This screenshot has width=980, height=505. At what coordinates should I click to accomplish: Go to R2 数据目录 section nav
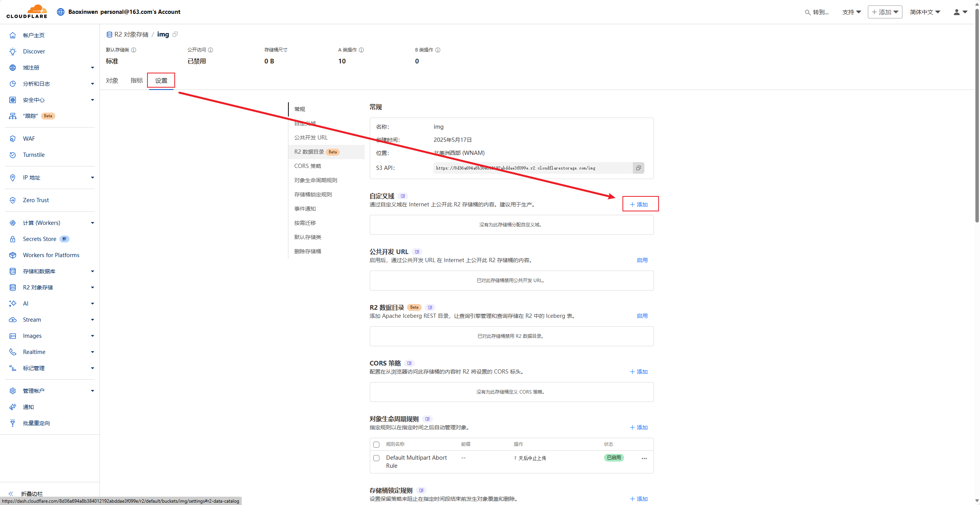coord(326,152)
